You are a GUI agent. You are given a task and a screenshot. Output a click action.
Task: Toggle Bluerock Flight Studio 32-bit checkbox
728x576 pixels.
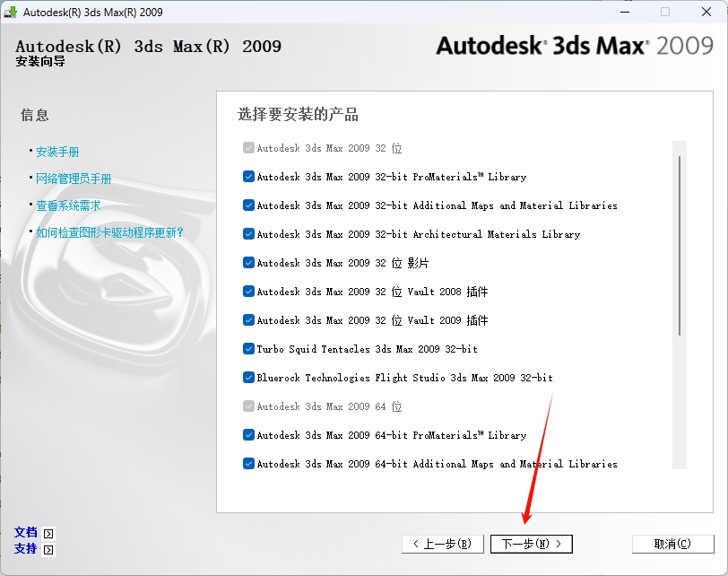tap(248, 378)
